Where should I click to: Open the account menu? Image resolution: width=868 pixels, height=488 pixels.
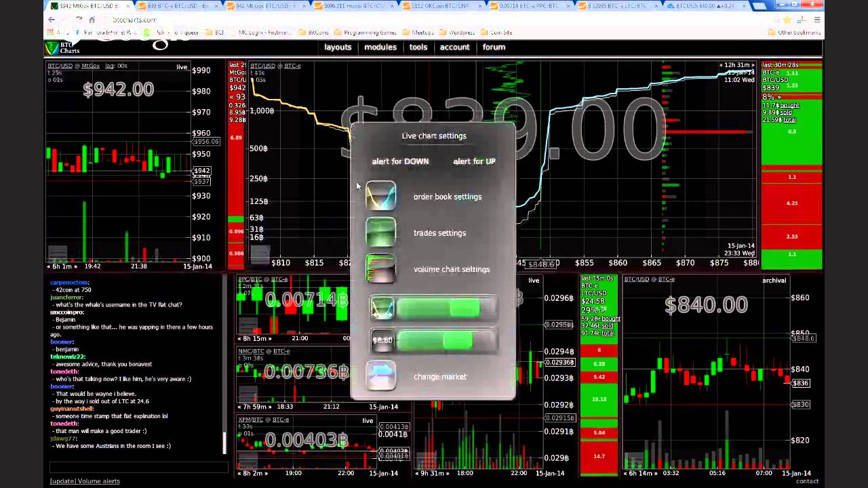coord(454,47)
